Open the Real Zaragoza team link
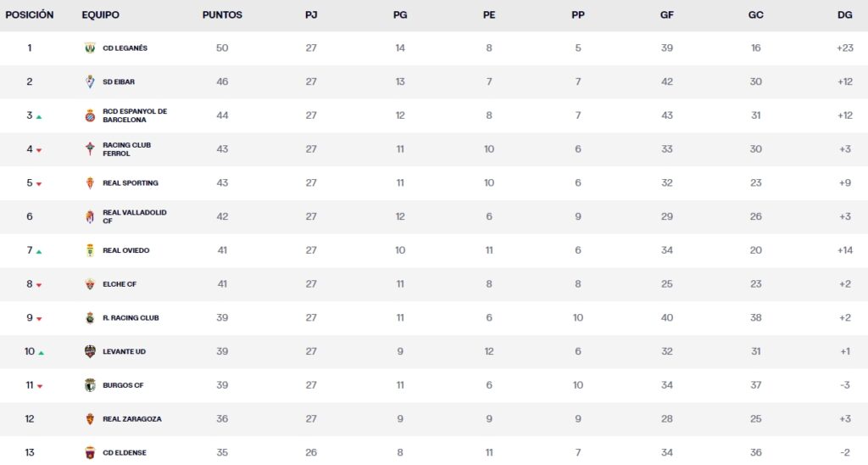This screenshot has height=465, width=868. click(131, 419)
